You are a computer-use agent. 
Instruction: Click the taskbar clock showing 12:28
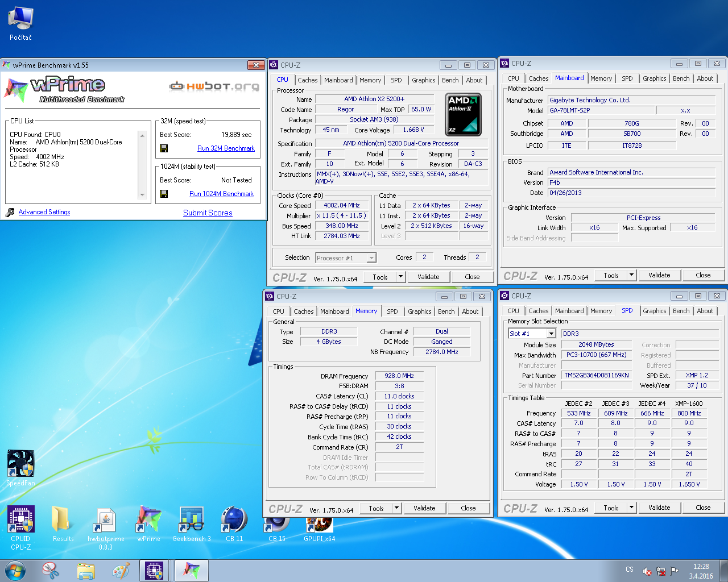tap(701, 571)
